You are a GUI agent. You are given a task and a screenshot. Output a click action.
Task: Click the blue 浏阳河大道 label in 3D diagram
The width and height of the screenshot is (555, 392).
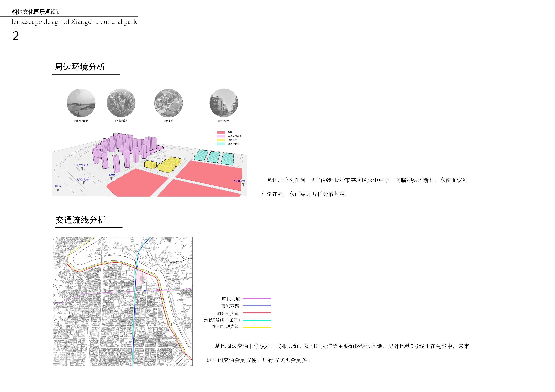(x=82, y=165)
